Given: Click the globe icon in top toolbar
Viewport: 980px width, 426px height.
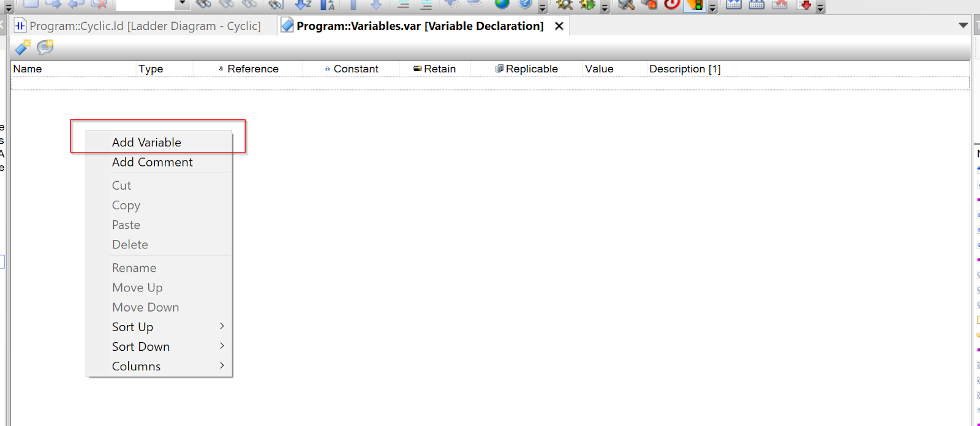Looking at the screenshot, I should point(502,4).
